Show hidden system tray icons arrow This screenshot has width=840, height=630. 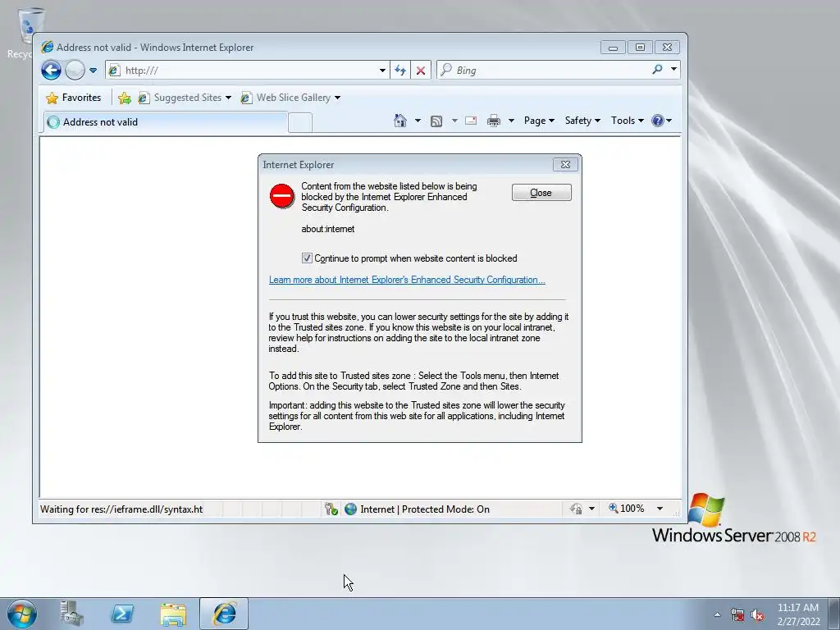717,614
